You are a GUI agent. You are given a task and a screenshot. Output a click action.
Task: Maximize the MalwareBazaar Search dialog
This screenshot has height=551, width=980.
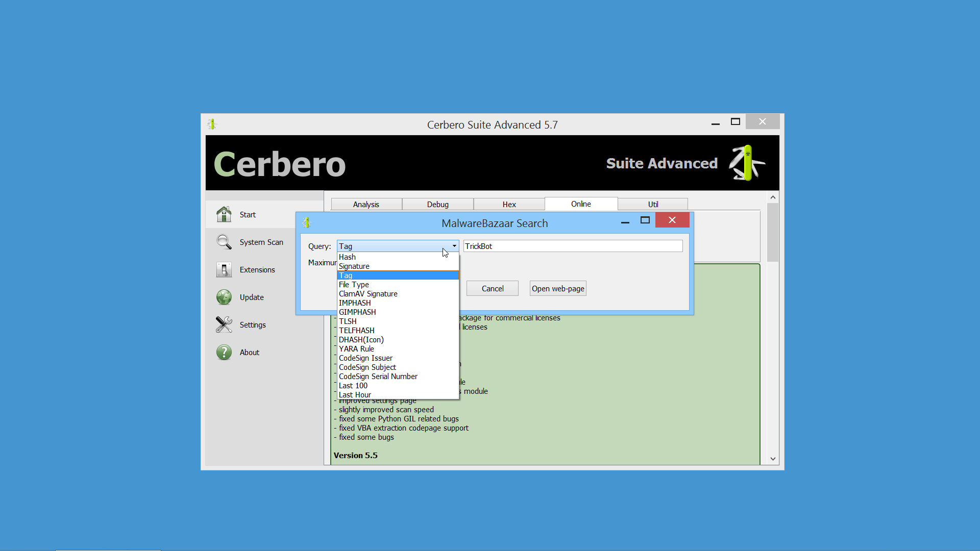pyautogui.click(x=645, y=220)
